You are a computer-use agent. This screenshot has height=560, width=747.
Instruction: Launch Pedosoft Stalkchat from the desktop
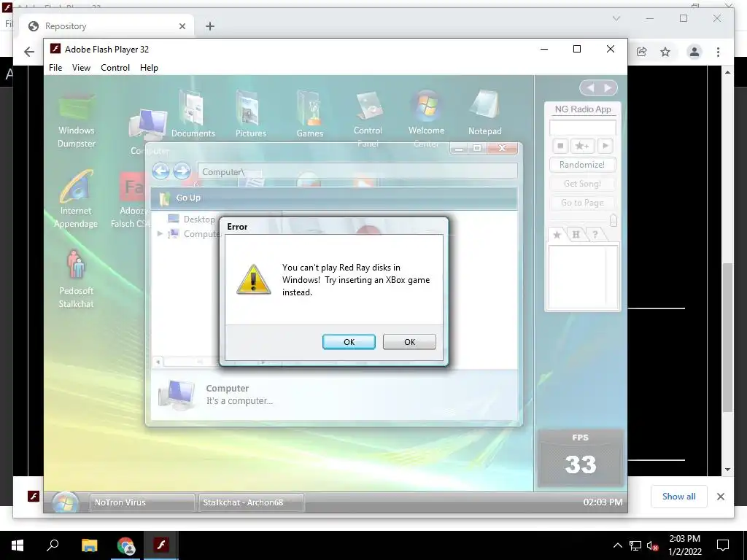tap(76, 279)
